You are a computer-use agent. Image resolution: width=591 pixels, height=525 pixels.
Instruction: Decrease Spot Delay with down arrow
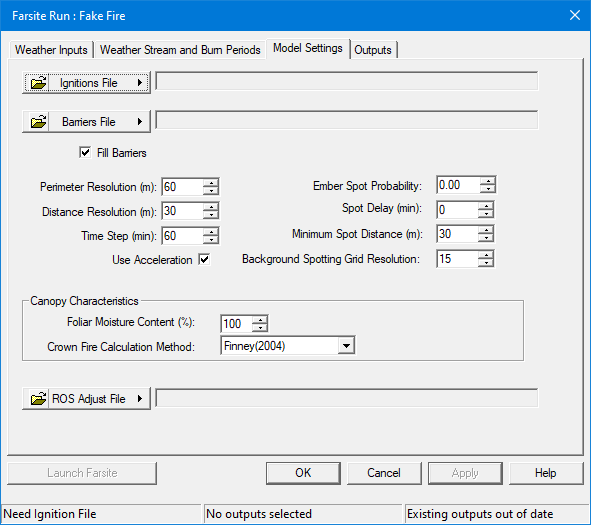(486, 214)
